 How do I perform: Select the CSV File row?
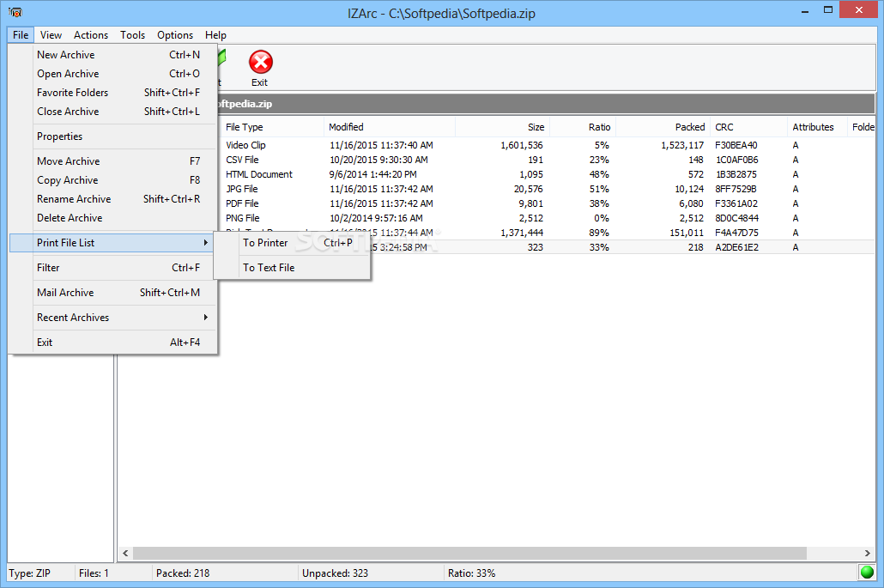(x=547, y=161)
